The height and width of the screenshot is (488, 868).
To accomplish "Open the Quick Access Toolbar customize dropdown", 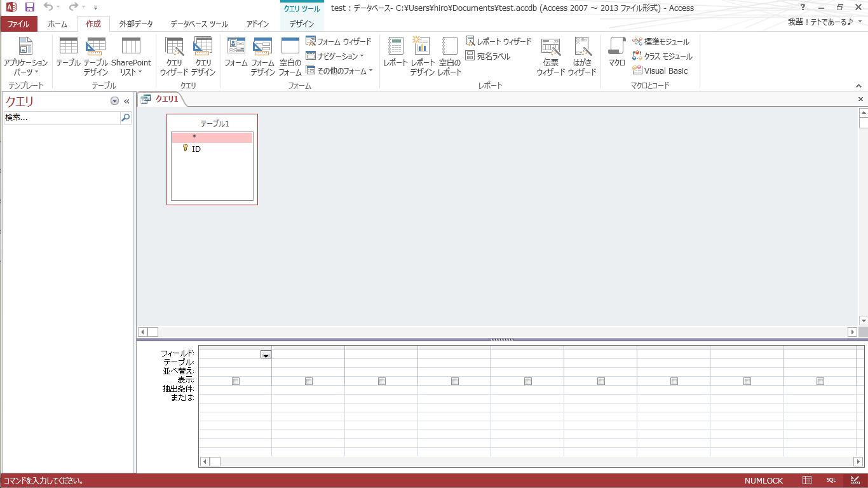I will click(95, 8).
